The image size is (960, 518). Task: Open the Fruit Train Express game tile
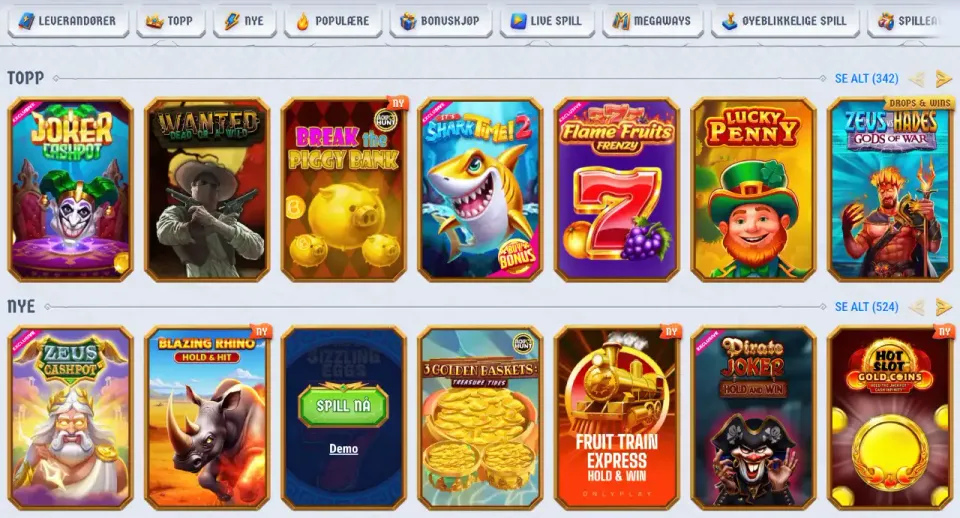pos(617,418)
